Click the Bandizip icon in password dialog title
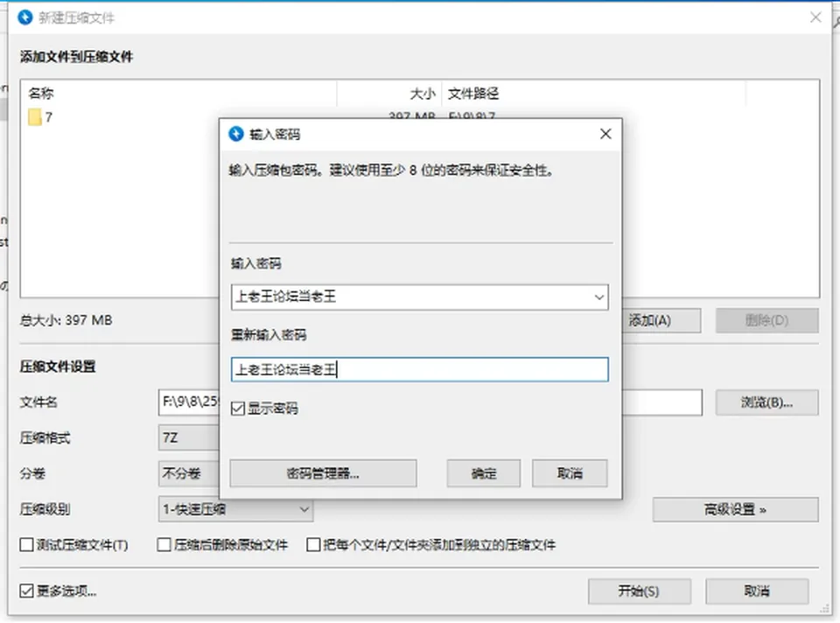This screenshot has width=840, height=623. pyautogui.click(x=236, y=134)
